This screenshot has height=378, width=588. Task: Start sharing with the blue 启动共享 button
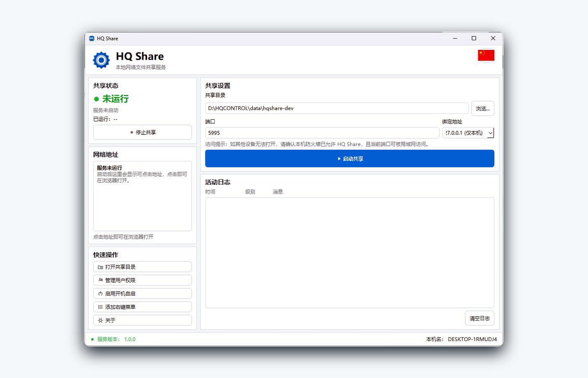(x=349, y=159)
